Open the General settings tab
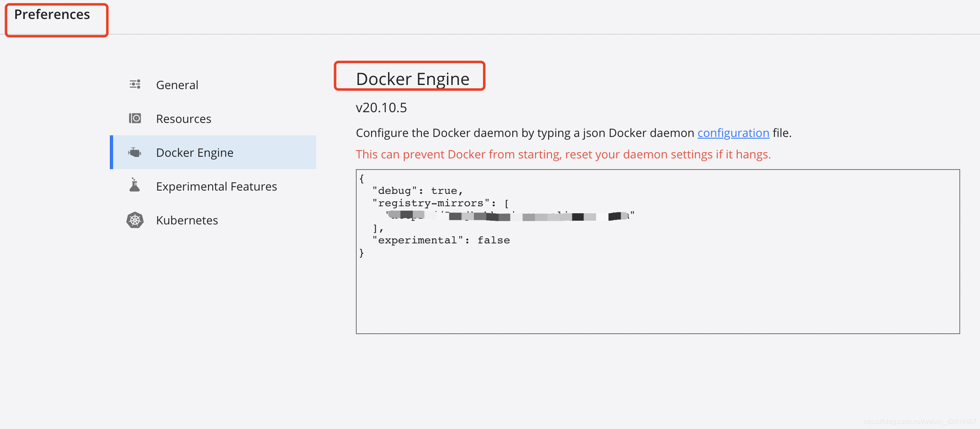980x429 pixels. point(213,85)
